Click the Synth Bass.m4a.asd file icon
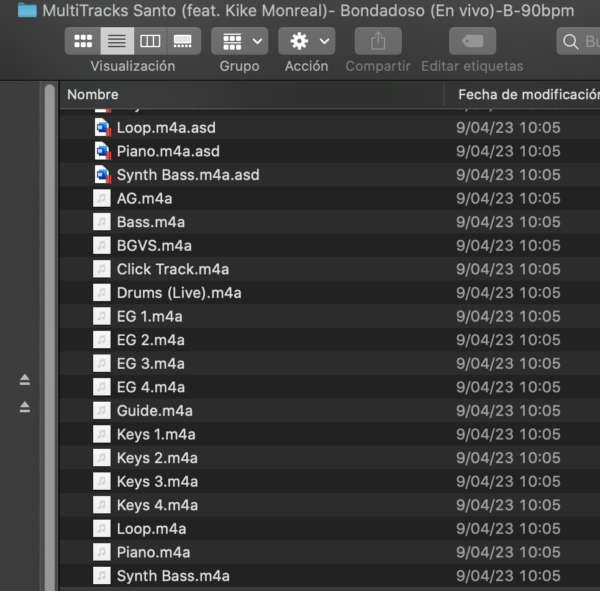 (103, 175)
